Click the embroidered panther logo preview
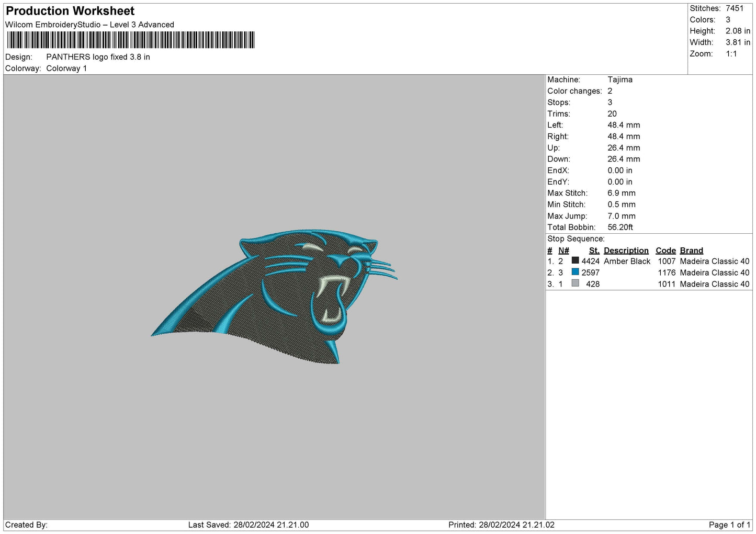The width and height of the screenshot is (756, 534). point(274,296)
